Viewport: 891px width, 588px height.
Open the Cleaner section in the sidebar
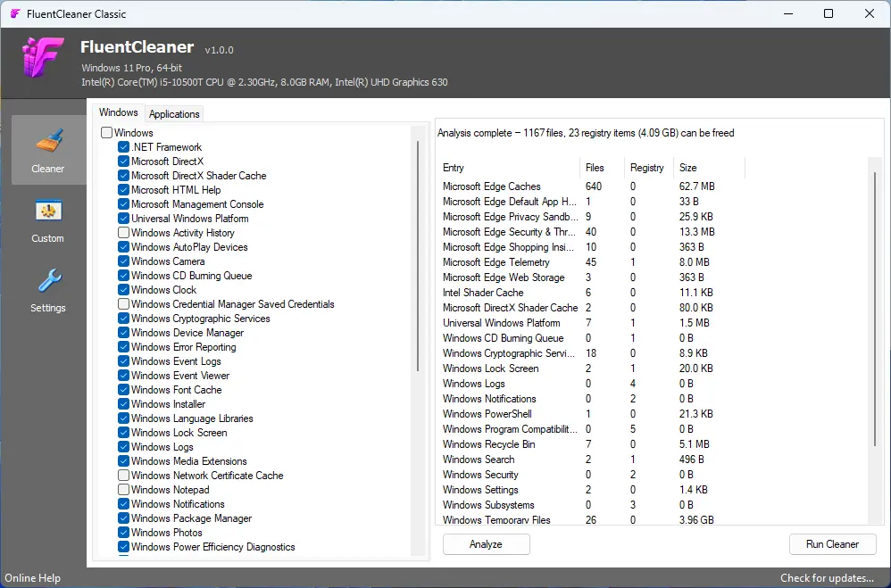coord(48,150)
